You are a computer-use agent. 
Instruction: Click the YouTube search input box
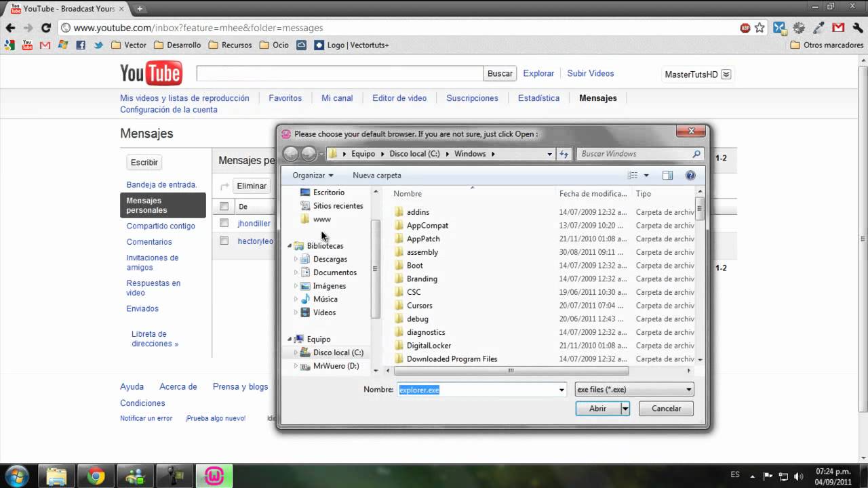click(x=340, y=73)
